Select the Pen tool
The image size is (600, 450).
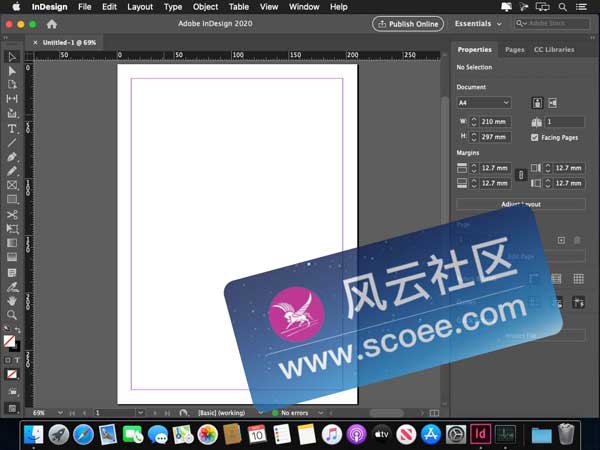click(12, 157)
